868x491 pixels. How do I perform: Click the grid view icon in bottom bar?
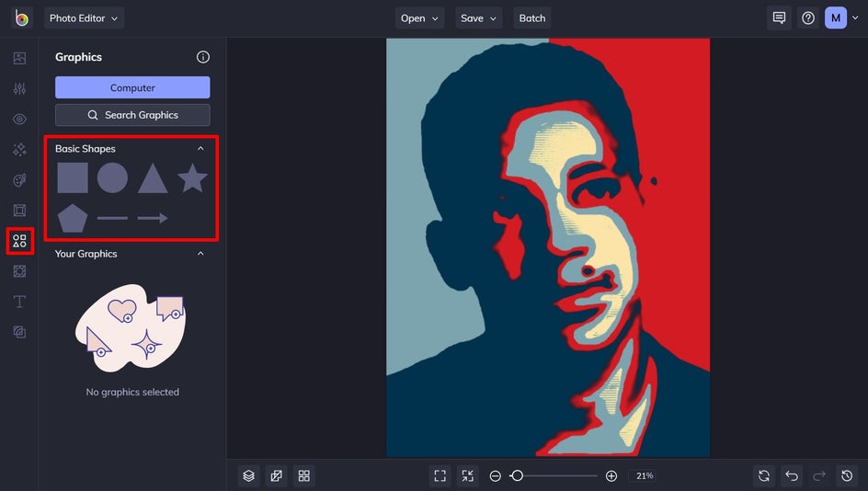pos(304,475)
